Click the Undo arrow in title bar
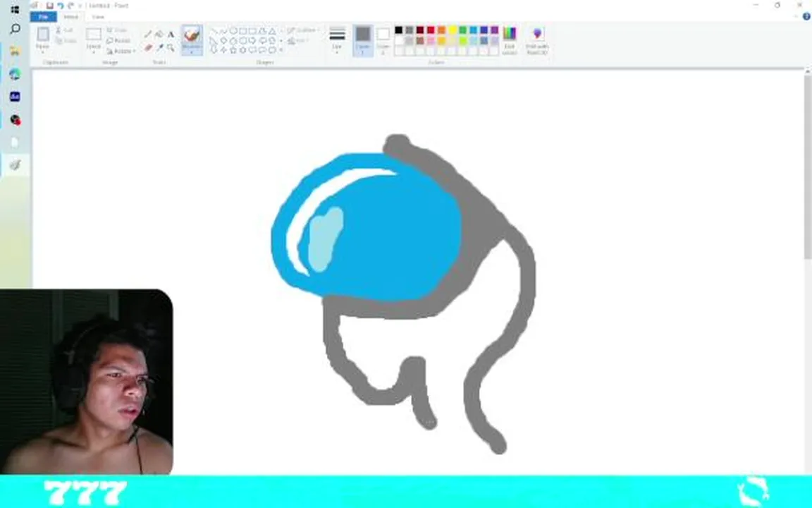 tap(60, 5)
